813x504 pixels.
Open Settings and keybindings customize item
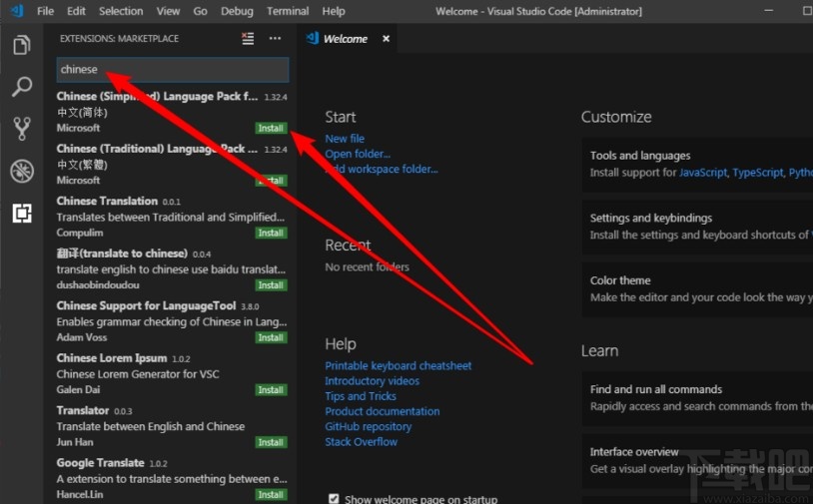(697, 227)
